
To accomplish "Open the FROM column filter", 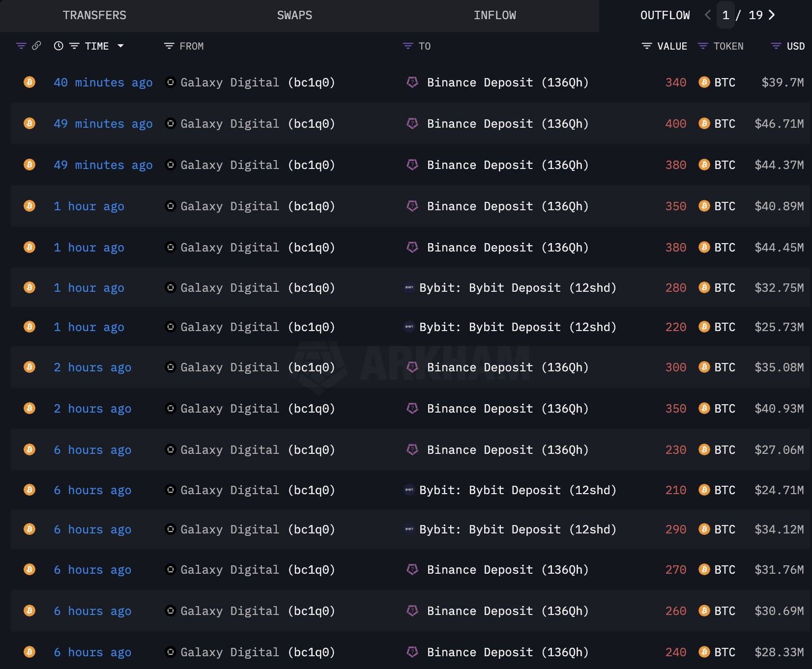I will pos(169,46).
